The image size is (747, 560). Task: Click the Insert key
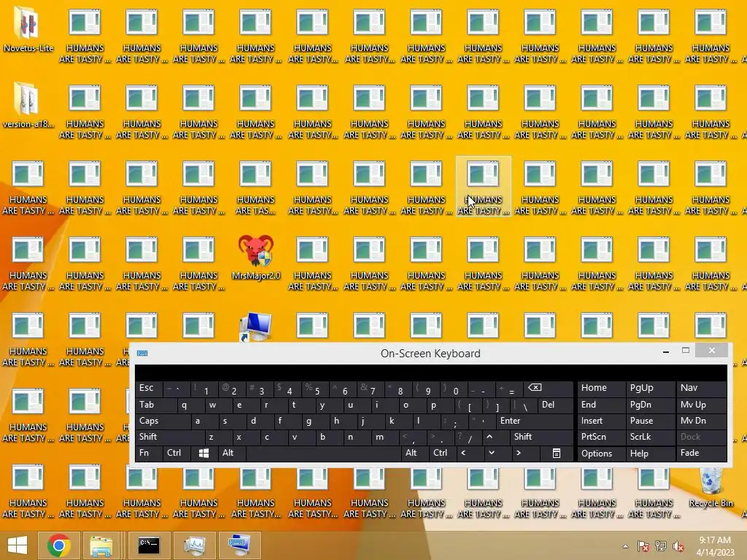(x=601, y=421)
